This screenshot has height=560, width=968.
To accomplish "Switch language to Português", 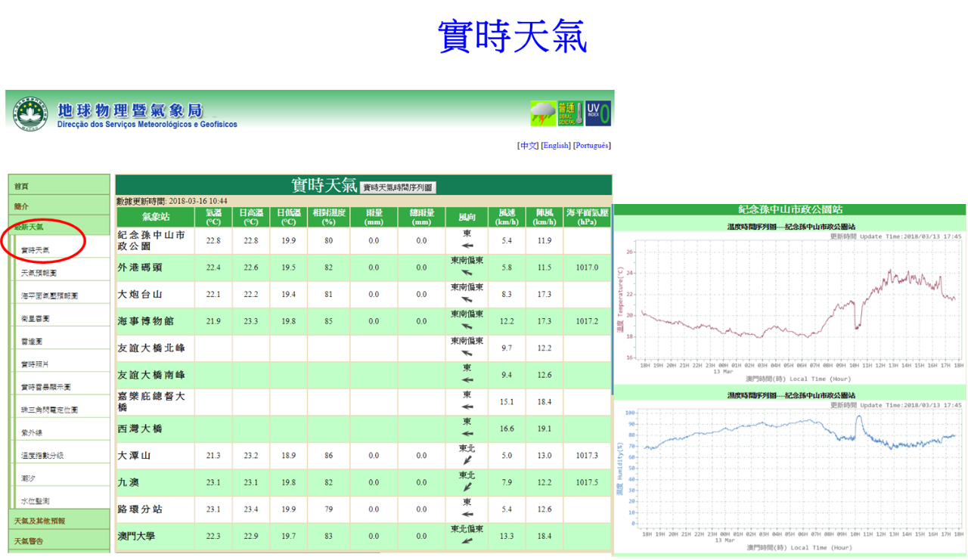I will click(591, 145).
